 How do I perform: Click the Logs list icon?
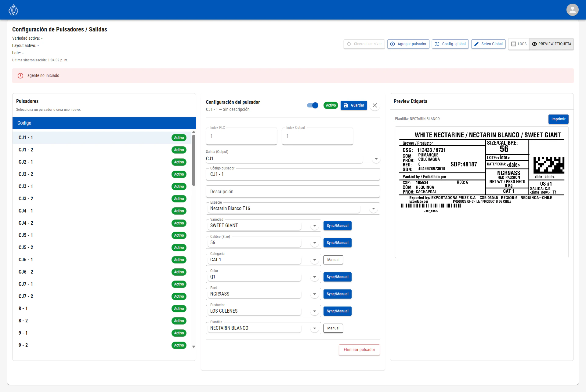[x=514, y=44]
